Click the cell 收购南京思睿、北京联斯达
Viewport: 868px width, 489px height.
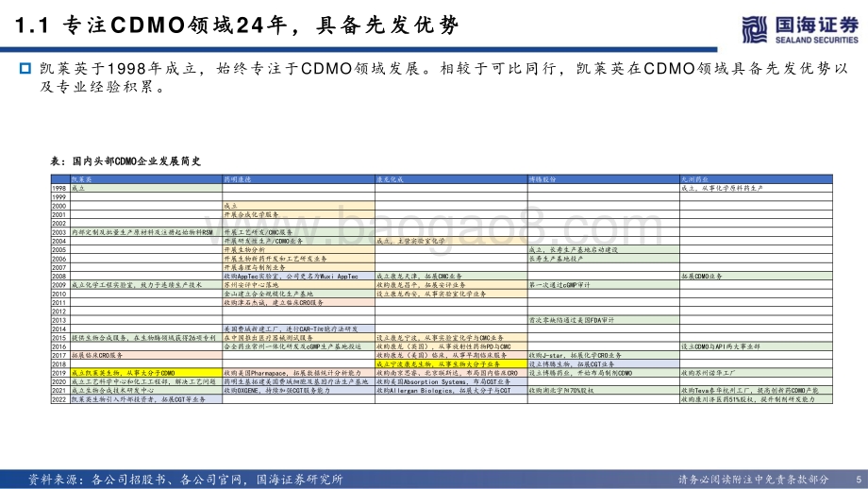coord(451,373)
